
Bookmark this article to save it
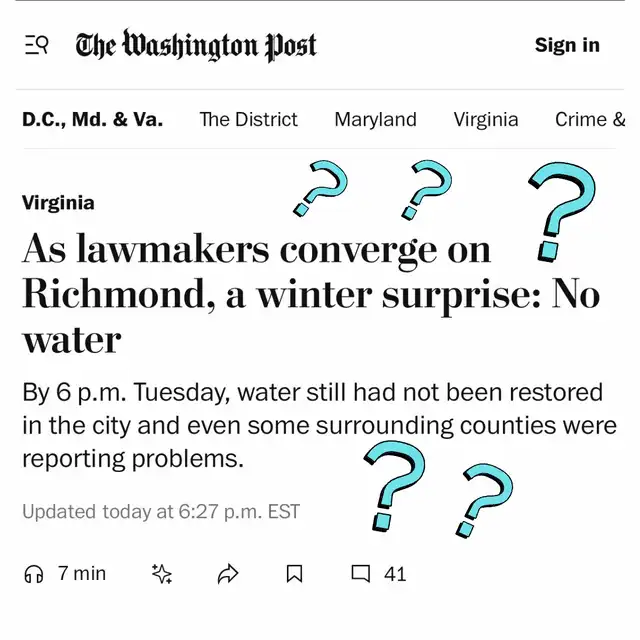pos(294,574)
